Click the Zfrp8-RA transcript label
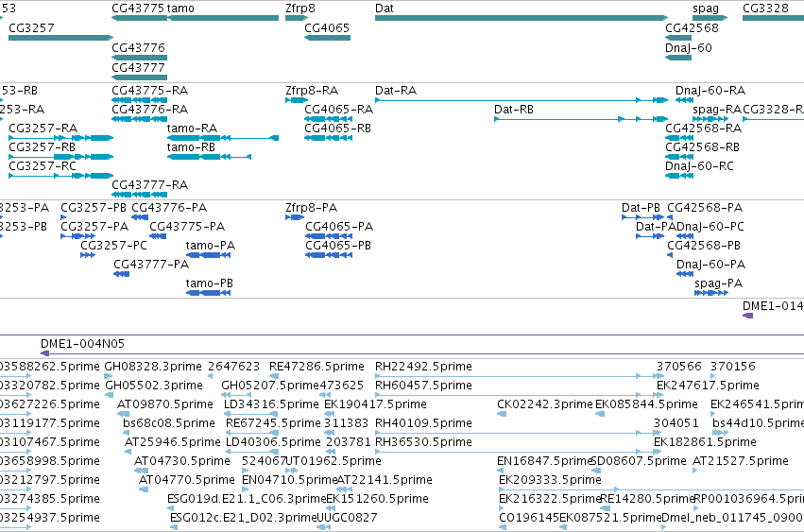 coord(312,91)
